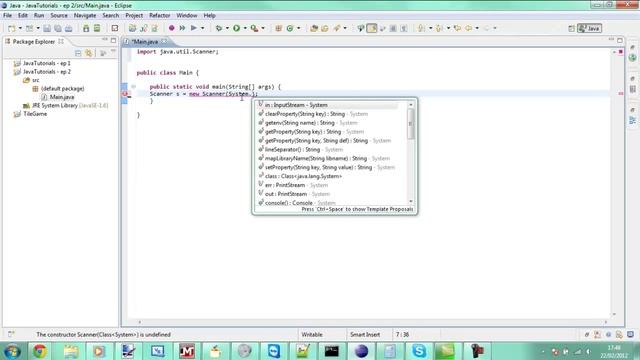Click the Smart Insert status field
Image resolution: width=640 pixels, height=360 pixels.
365,334
